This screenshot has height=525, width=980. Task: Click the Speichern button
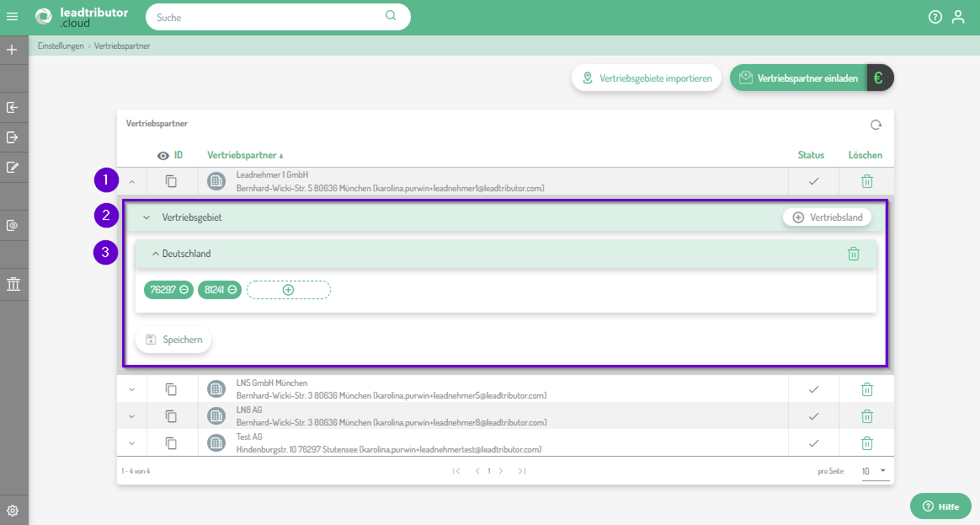(173, 340)
